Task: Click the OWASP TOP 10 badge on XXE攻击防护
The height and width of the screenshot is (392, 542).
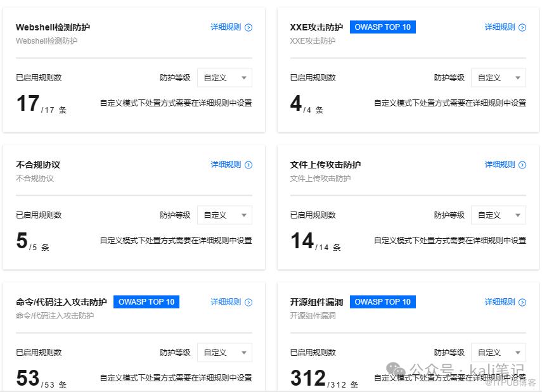Action: point(382,27)
